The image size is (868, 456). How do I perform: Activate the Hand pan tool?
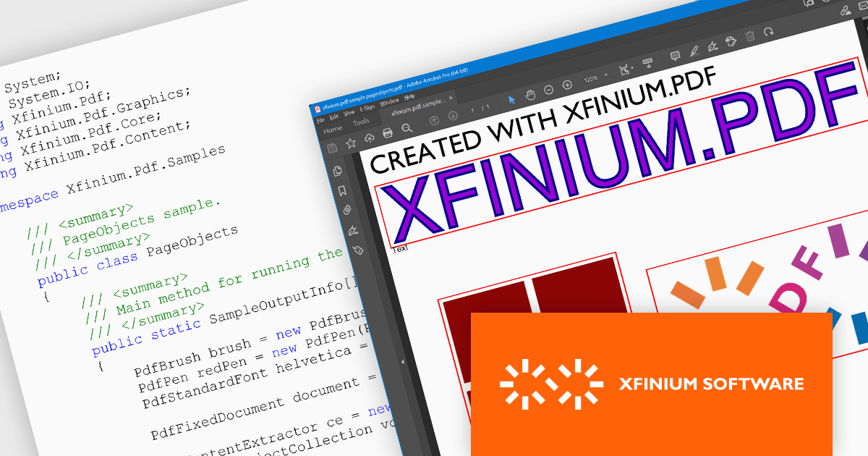click(x=530, y=95)
